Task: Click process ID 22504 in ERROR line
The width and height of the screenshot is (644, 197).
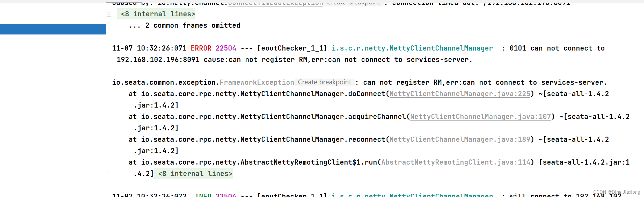Action: coord(226,48)
